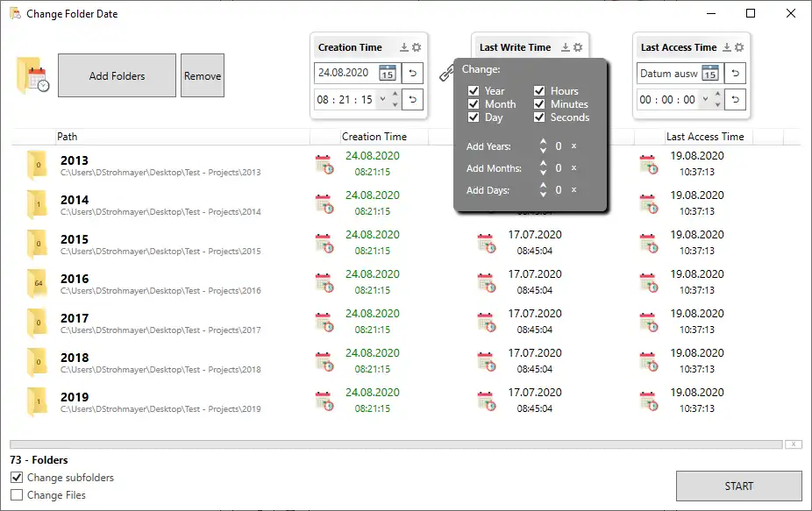Screen dimensions: 812x511
Task: Click last write calendar icon in 2017 row
Action: click(x=487, y=322)
